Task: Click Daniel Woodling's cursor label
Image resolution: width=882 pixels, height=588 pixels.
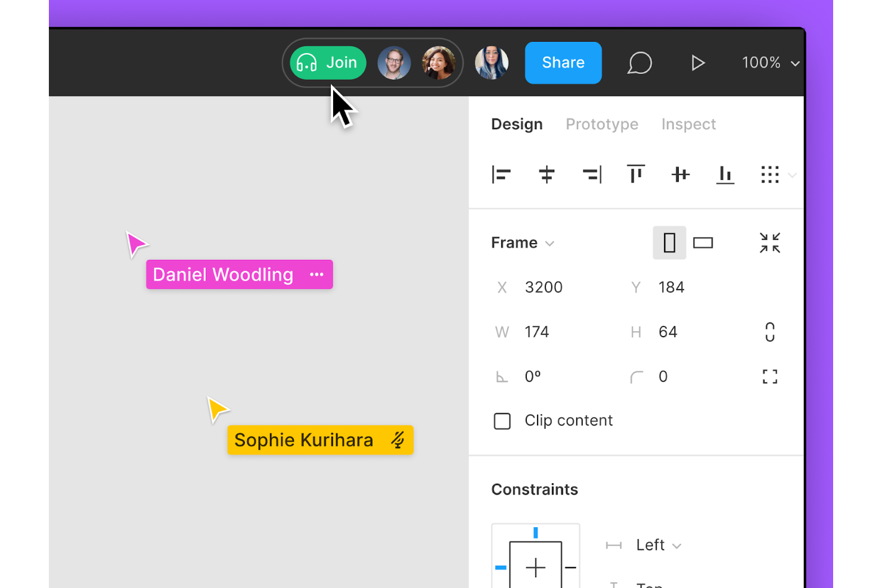Action: point(240,275)
